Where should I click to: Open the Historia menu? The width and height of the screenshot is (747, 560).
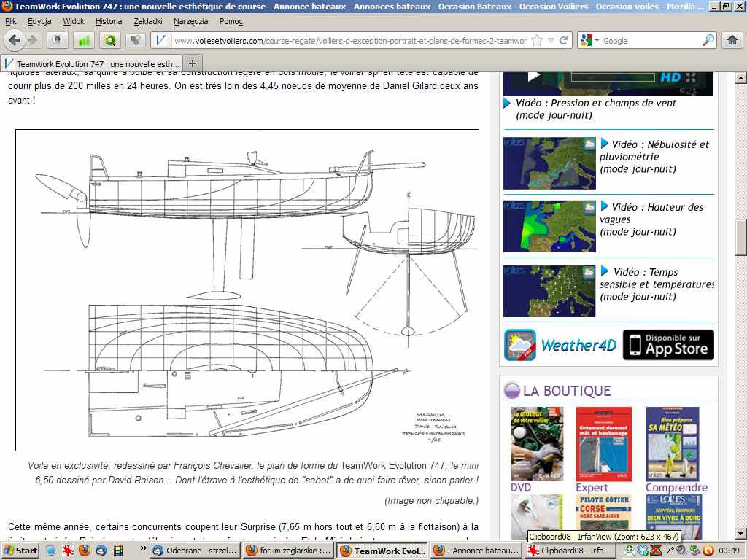[109, 21]
